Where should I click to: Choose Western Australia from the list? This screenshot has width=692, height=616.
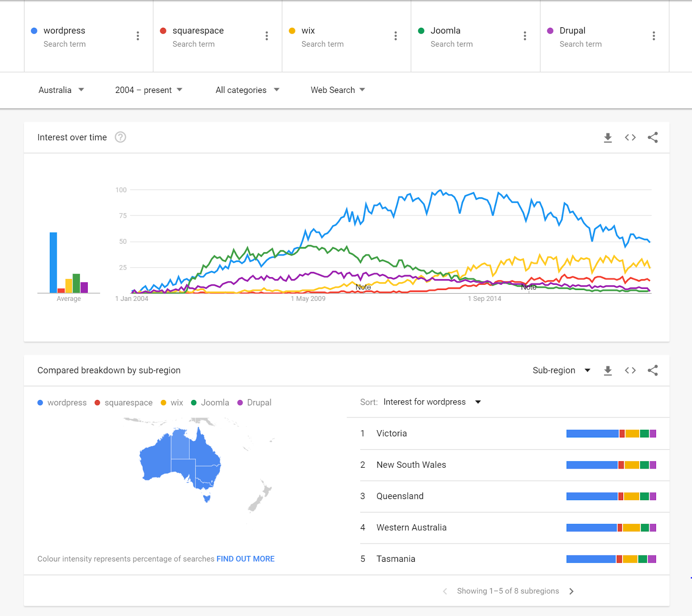[x=515, y=528]
